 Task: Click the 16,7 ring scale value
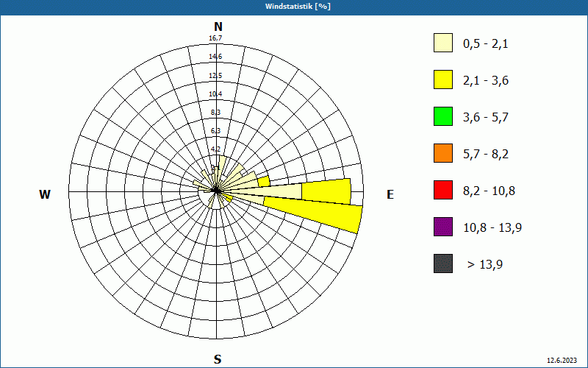(215, 38)
